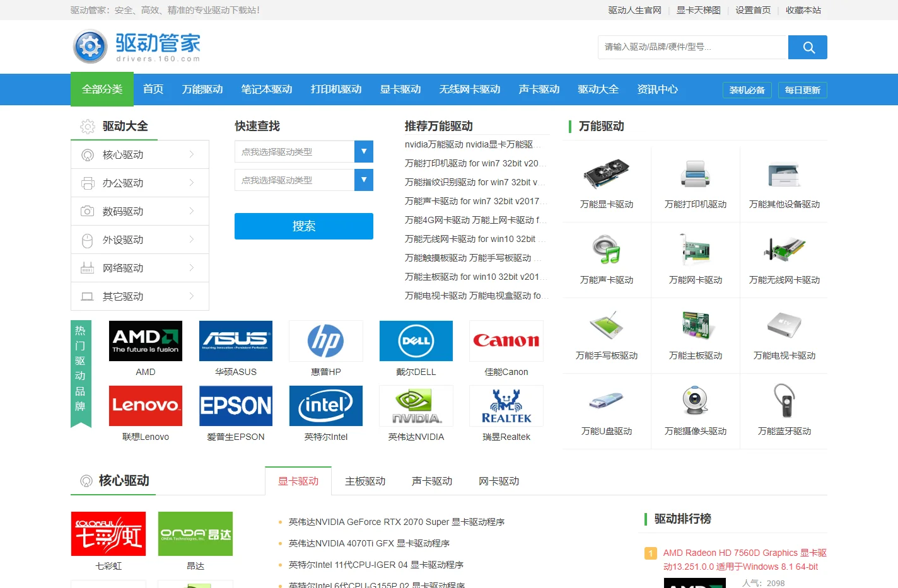898x588 pixels.
Task: Select the EPSON brand logo
Action: [236, 406]
